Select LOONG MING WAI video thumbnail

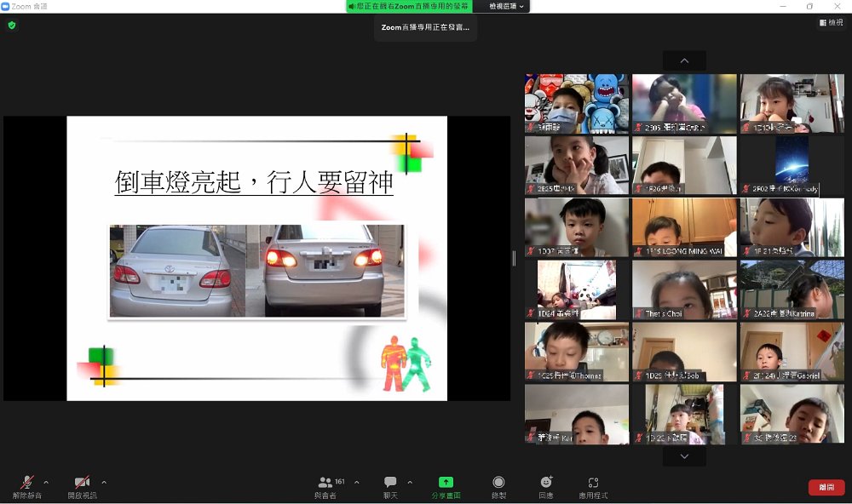tap(684, 227)
